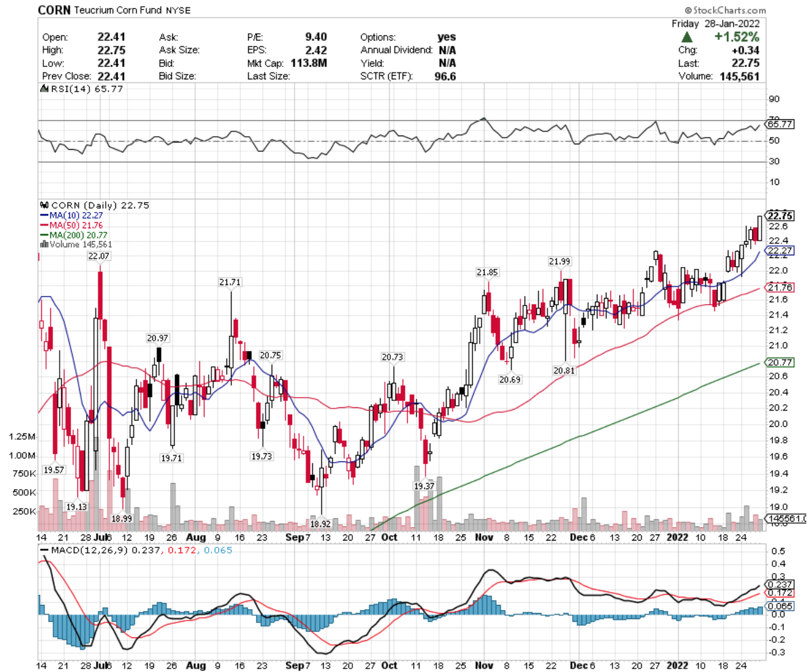The width and height of the screenshot is (809, 672).
Task: Click the 0.237 MACD tag on axis
Action: 780,585
